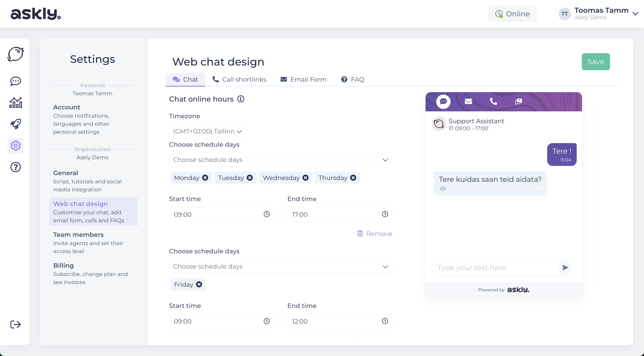644x356 pixels.
Task: Remove Wednesday from schedule days
Action: (x=305, y=178)
